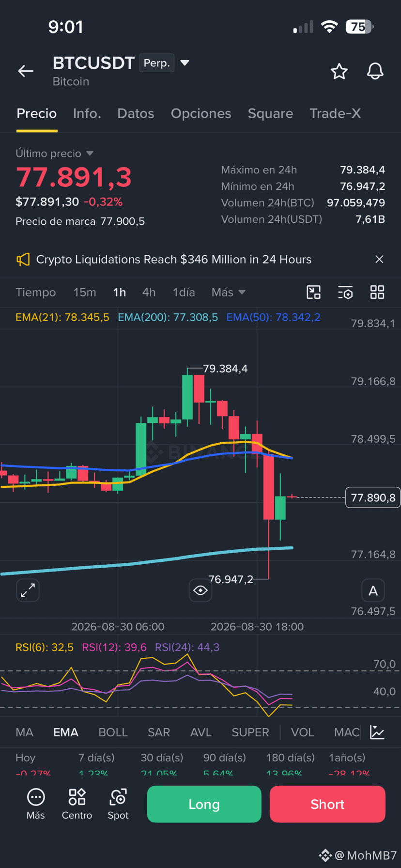The height and width of the screenshot is (868, 401).
Task: Tap the Mínimo en 24h value
Action: click(x=363, y=186)
